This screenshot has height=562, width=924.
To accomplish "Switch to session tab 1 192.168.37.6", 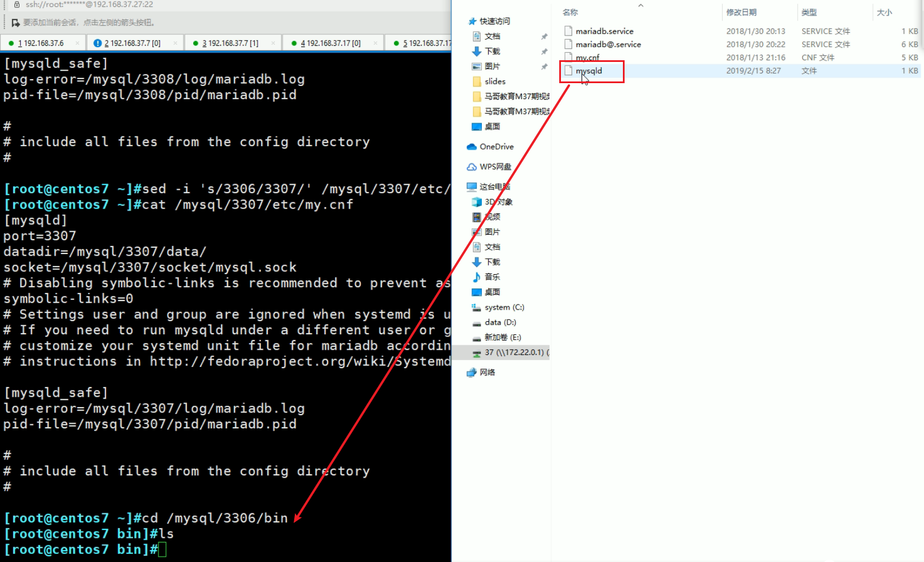I will pyautogui.click(x=40, y=43).
